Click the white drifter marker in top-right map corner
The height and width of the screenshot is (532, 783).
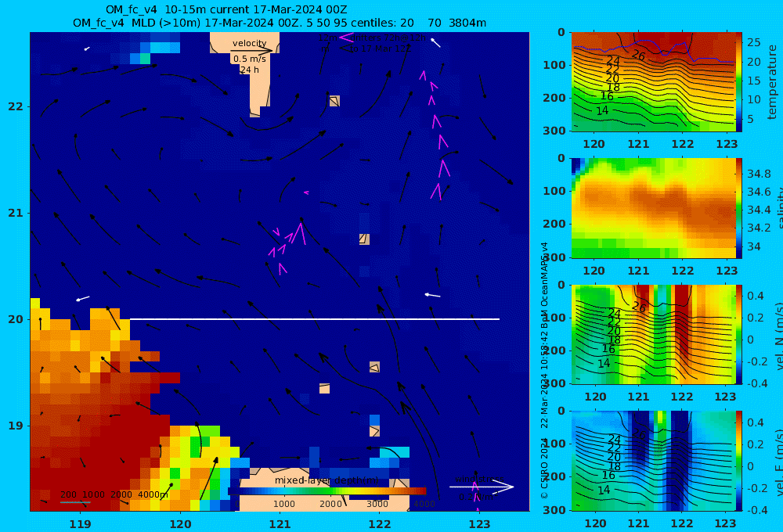coord(436,43)
